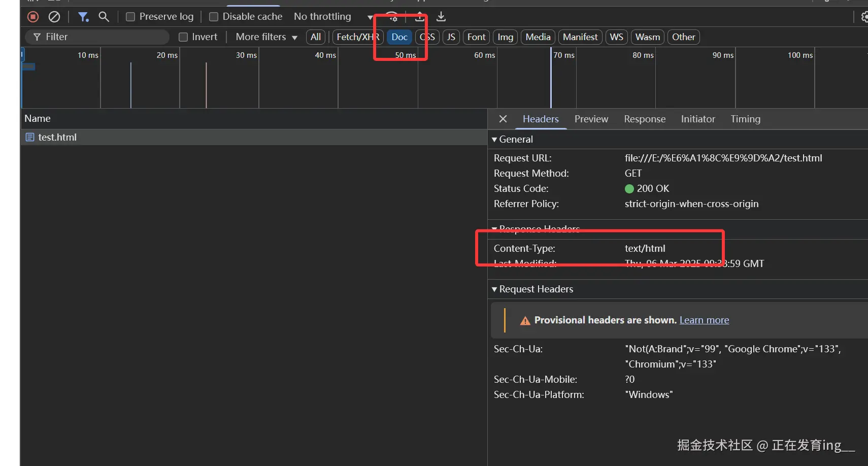
Task: Check the Disable cache option
Action: 214,17
